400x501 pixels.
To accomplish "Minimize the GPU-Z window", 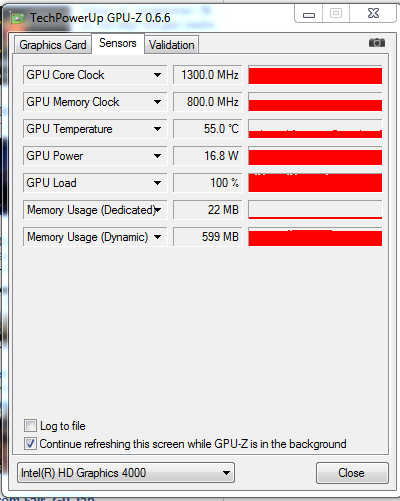I will point(309,14).
